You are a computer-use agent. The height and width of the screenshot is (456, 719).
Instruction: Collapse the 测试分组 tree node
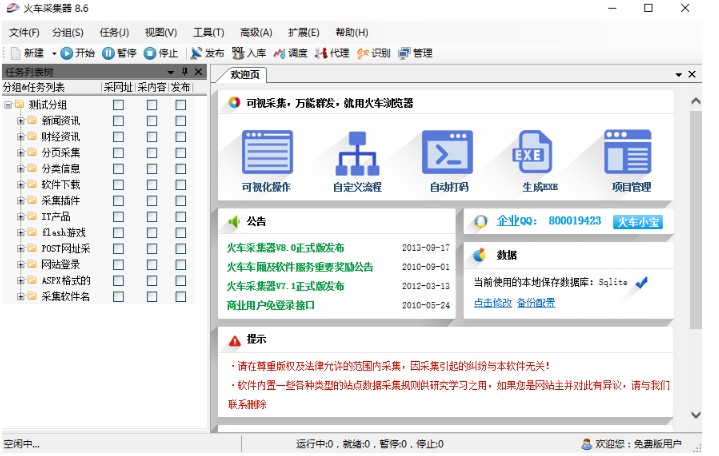[8, 105]
